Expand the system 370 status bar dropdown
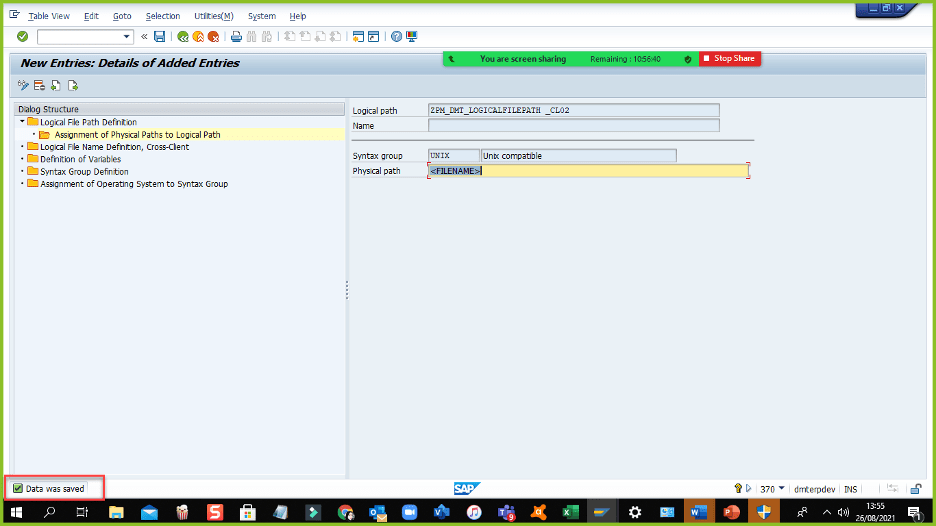Image resolution: width=936 pixels, height=526 pixels. [782, 489]
